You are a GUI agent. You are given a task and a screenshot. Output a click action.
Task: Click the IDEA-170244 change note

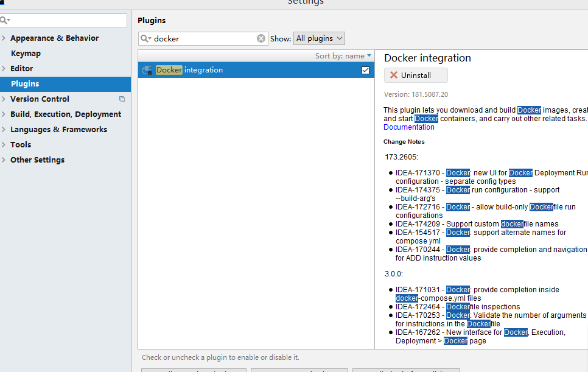(x=491, y=253)
